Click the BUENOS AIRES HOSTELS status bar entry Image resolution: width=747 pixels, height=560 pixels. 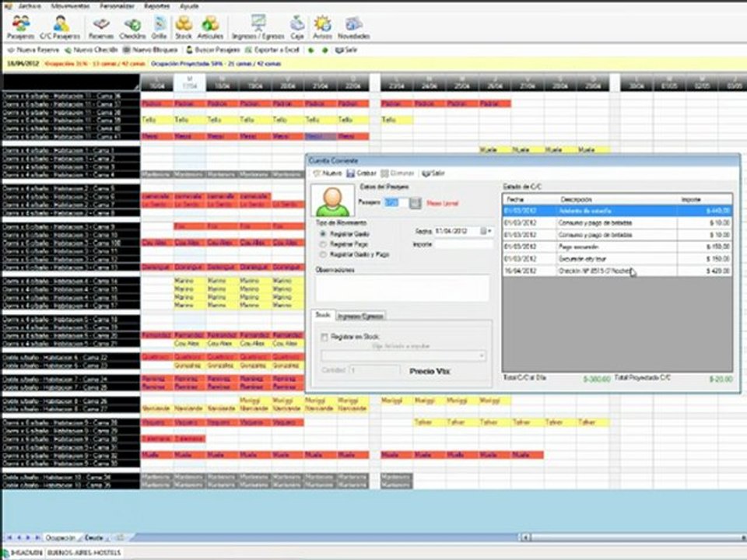pos(83,553)
